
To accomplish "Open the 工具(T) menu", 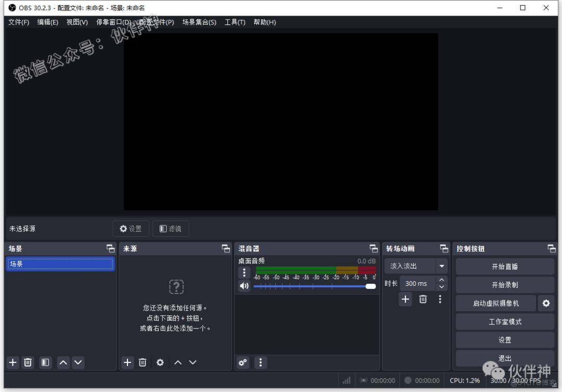I will coord(235,22).
